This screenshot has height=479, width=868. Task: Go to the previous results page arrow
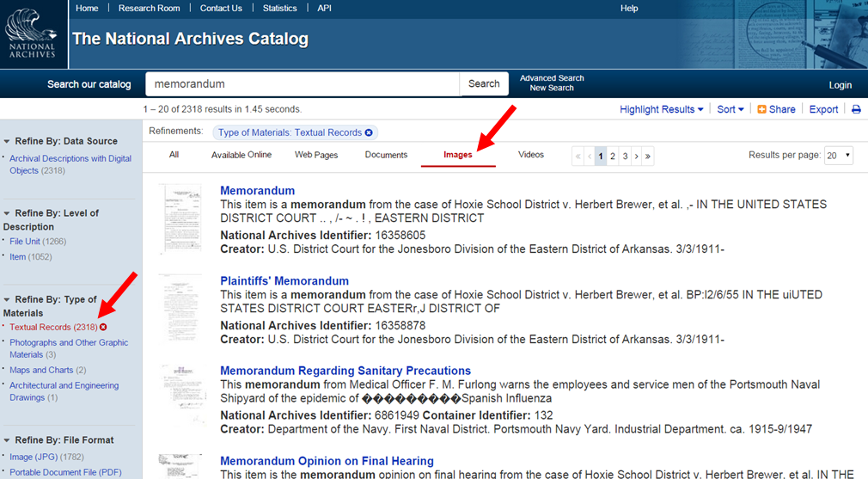coord(590,157)
